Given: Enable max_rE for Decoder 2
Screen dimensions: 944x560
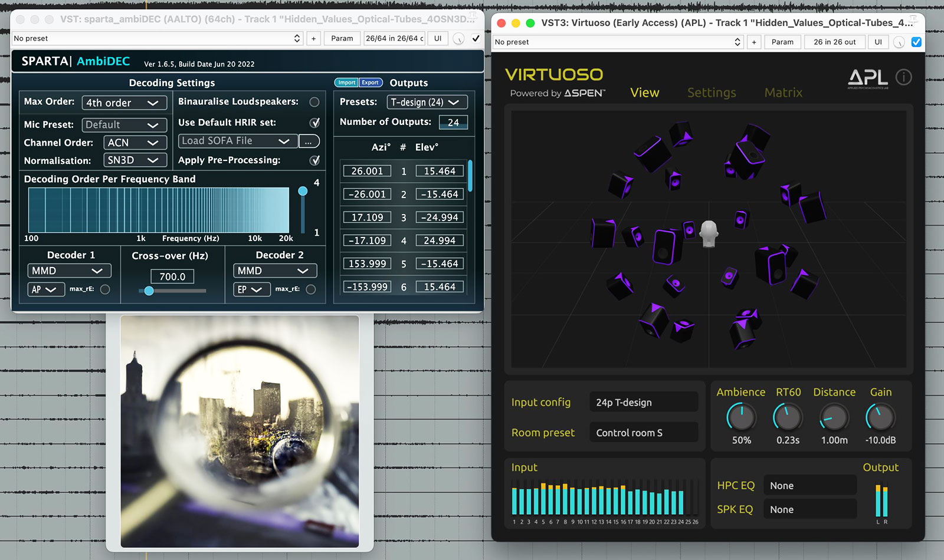Looking at the screenshot, I should pos(311,289).
